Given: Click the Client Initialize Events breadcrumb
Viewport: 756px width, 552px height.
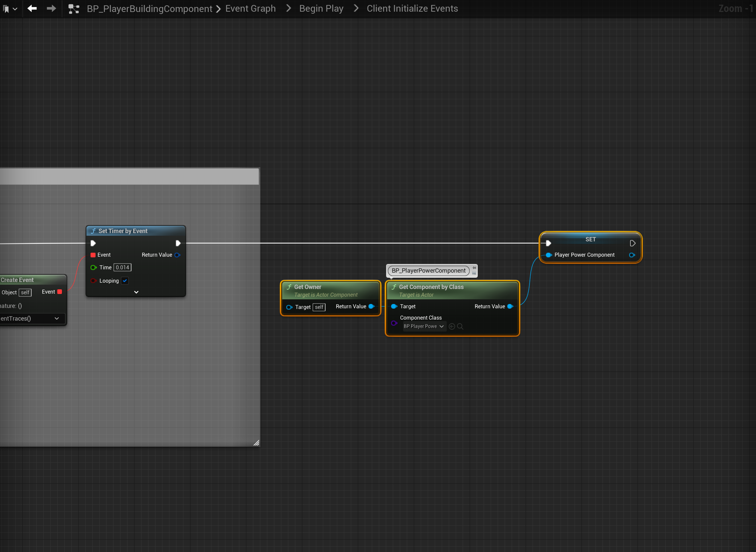Looking at the screenshot, I should pyautogui.click(x=412, y=8).
